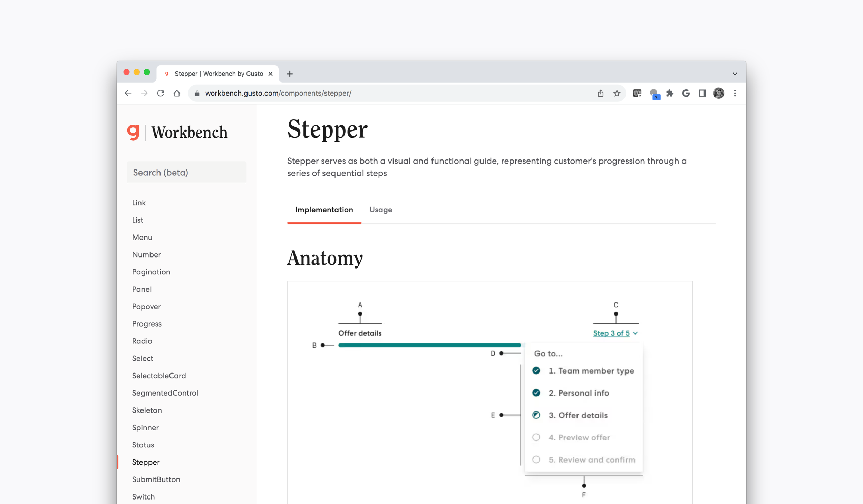Open the profile avatar icon
The height and width of the screenshot is (504, 863).
tap(719, 93)
